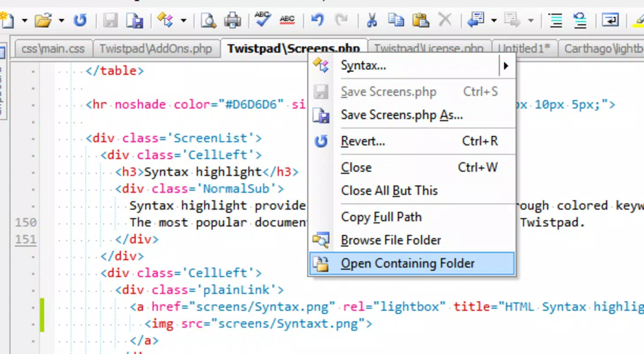Viewport: 644px width, 354px height.
Task: Click the Copy toolbar icon
Action: tap(396, 19)
